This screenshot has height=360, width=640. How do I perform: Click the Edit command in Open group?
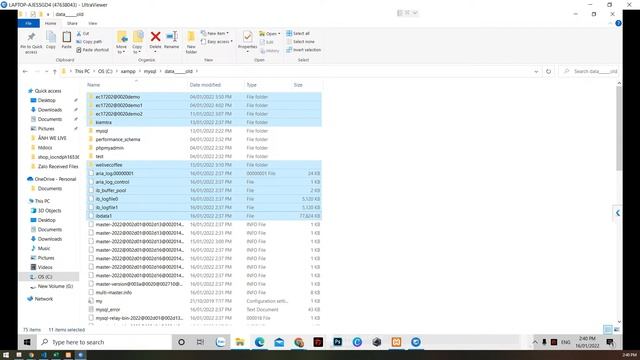[x=267, y=42]
